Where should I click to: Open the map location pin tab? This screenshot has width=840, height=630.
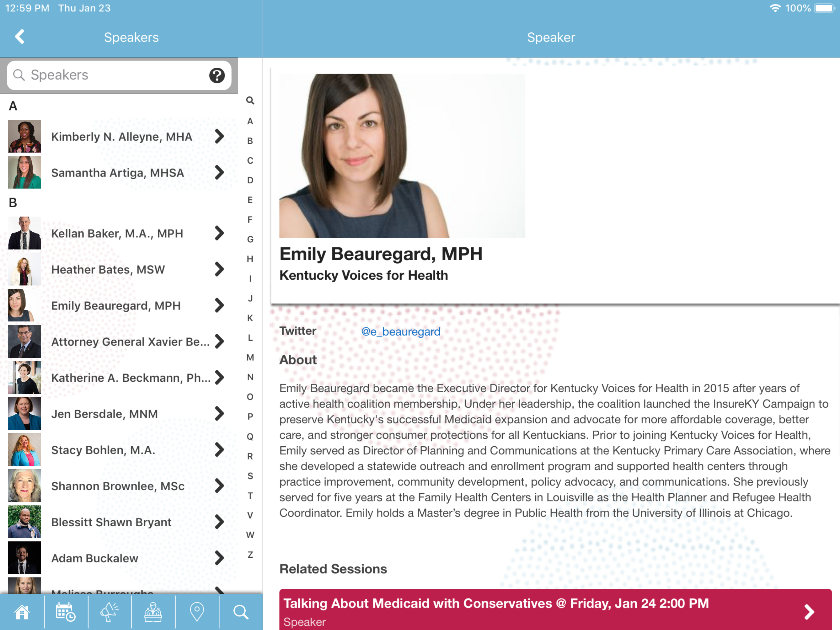coord(197,612)
